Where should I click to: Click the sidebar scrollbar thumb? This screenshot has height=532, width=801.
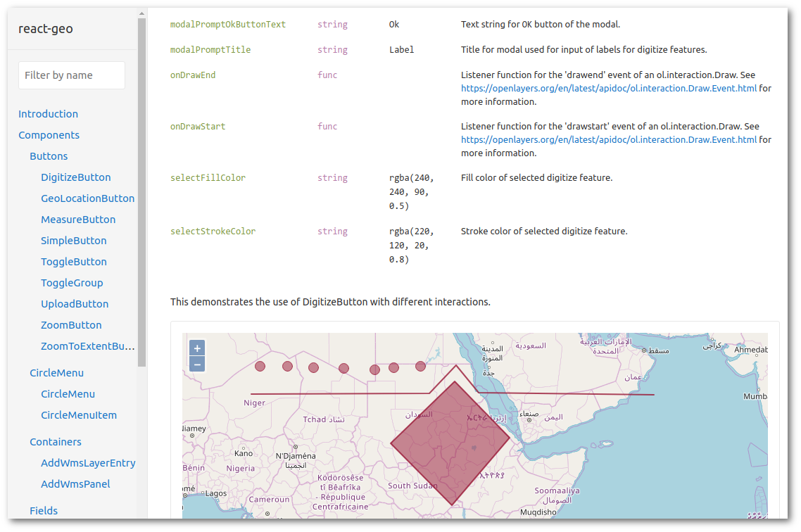click(141, 192)
